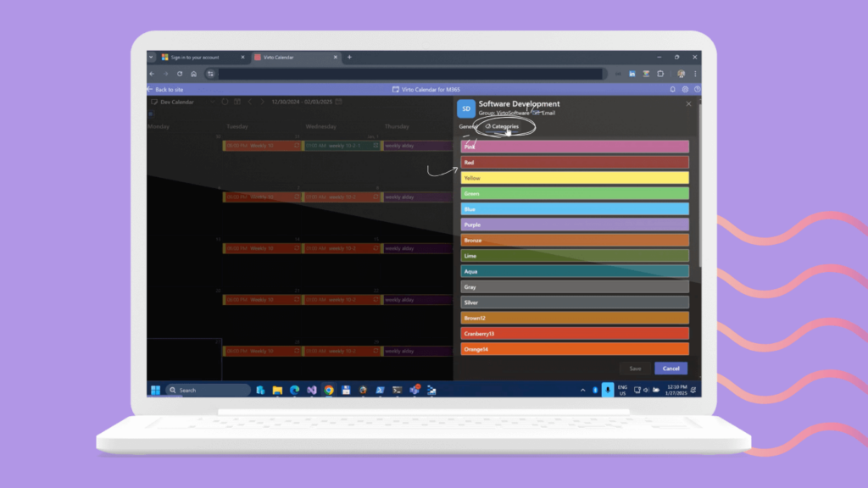Close the Virto Calendar browser tab
Image resolution: width=868 pixels, height=488 pixels.
335,57
